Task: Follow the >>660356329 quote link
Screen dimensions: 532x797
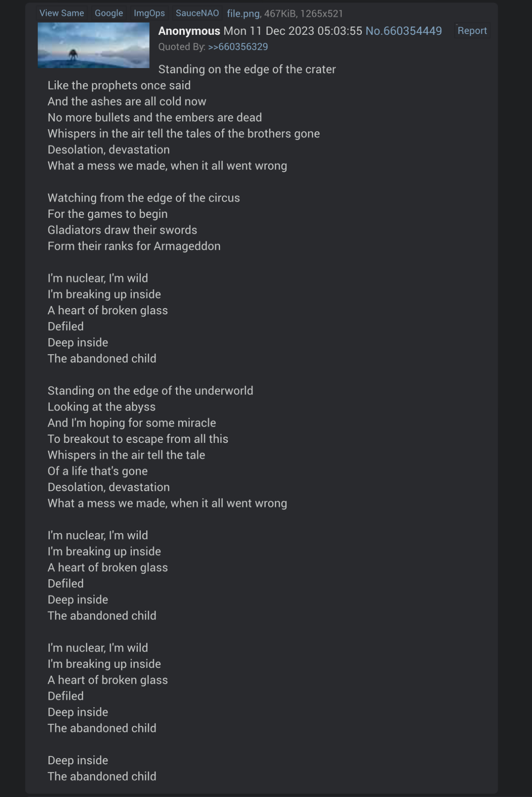Action: pos(238,47)
